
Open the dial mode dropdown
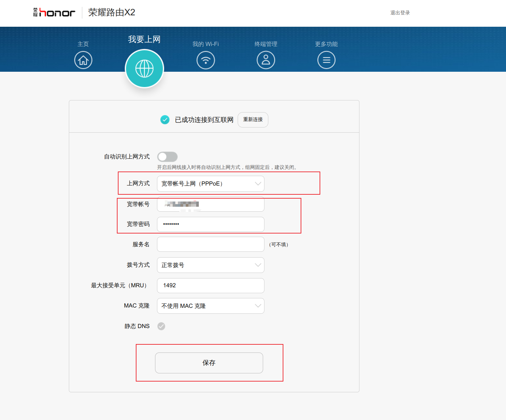pyautogui.click(x=211, y=265)
